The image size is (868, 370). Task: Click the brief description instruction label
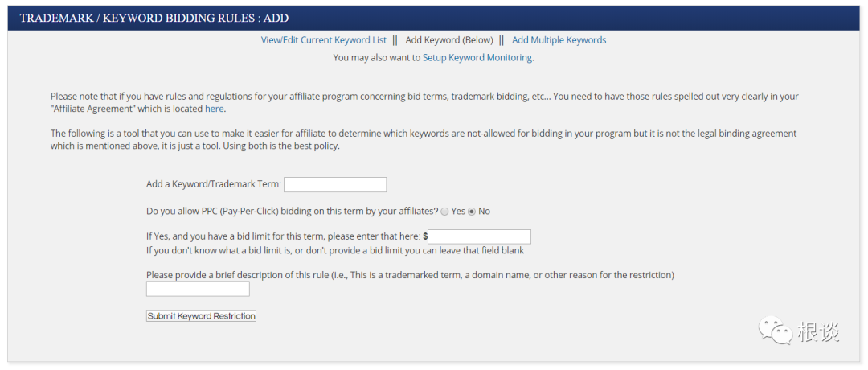click(410, 275)
